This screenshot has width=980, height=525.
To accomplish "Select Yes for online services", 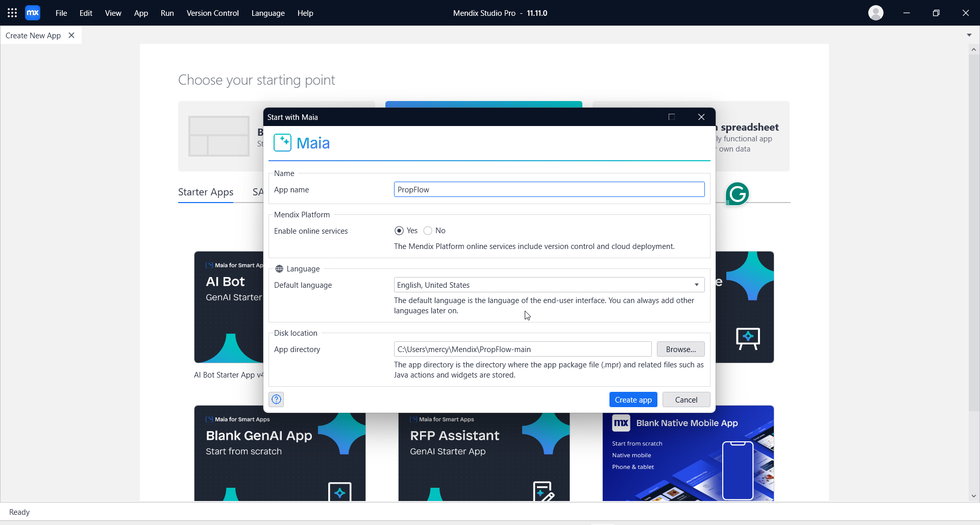I will pyautogui.click(x=399, y=231).
